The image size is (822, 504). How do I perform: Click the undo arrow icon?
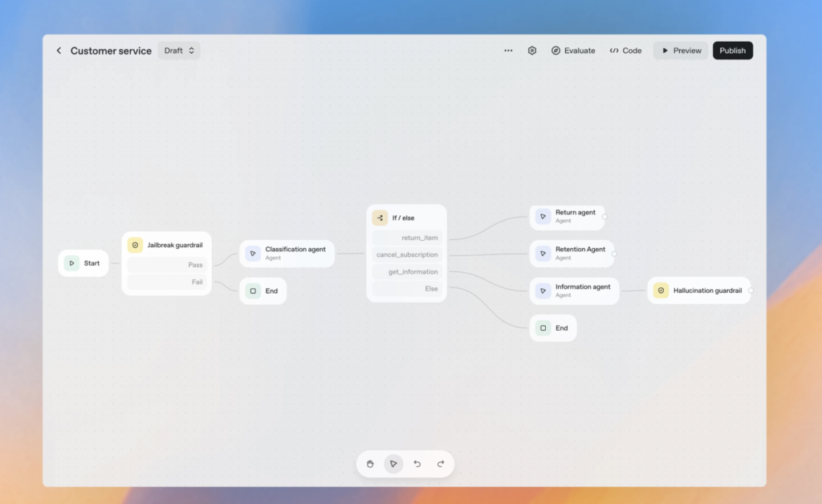417,464
